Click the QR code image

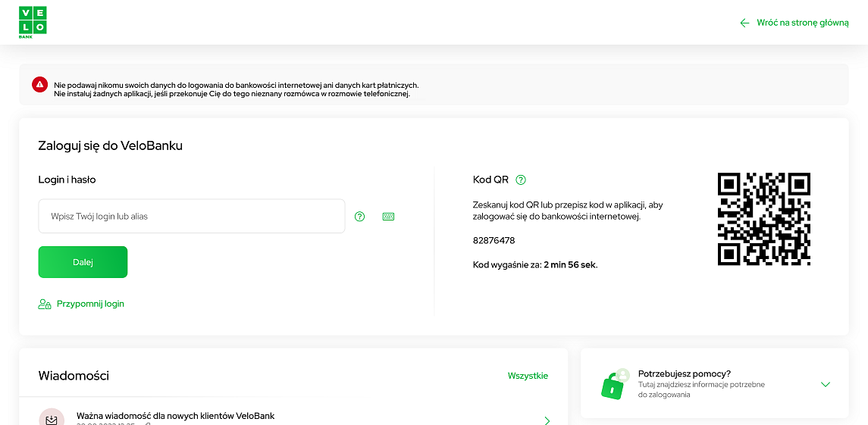click(x=764, y=219)
